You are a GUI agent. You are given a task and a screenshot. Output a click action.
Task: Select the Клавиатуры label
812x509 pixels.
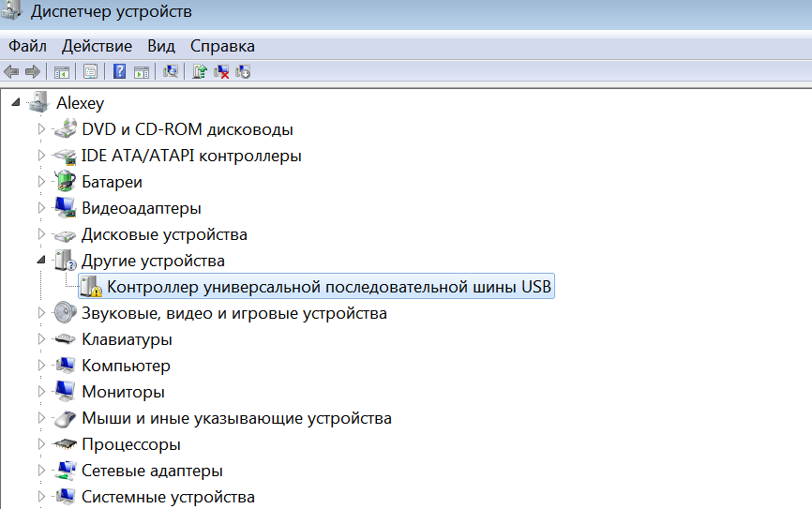tap(127, 339)
